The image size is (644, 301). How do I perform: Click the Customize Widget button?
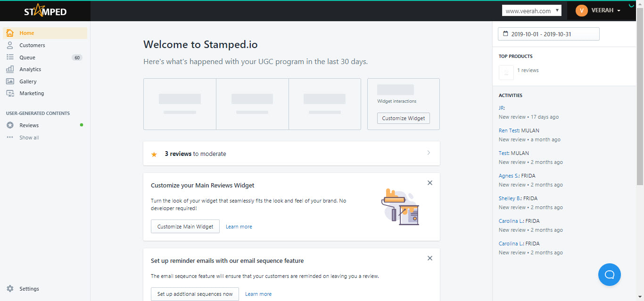coord(404,118)
